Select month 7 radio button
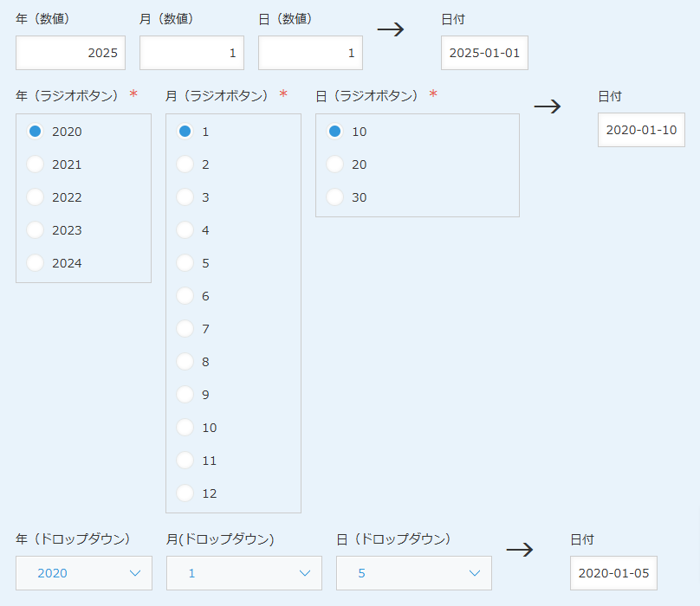Viewport: 700px width, 606px height. (x=185, y=329)
